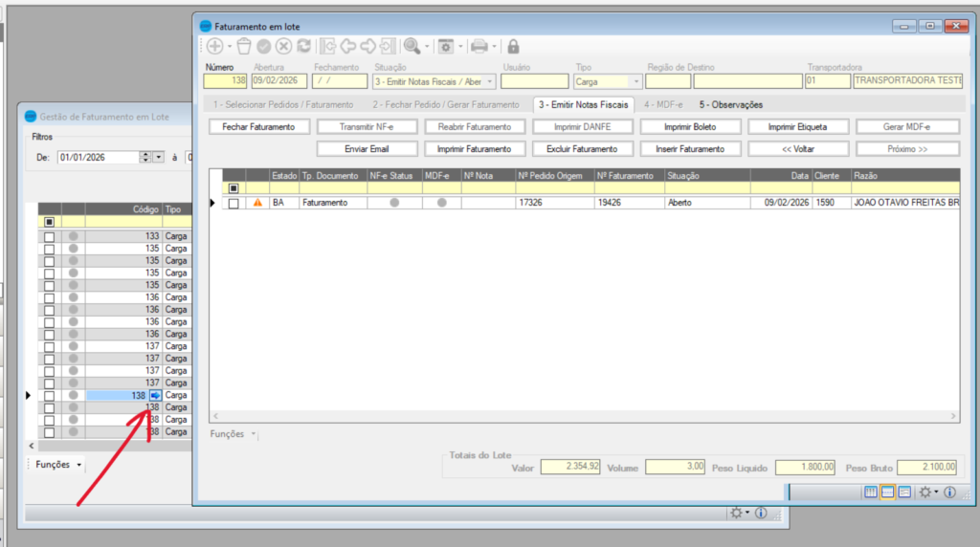Switch to column grid view icon

click(871, 492)
